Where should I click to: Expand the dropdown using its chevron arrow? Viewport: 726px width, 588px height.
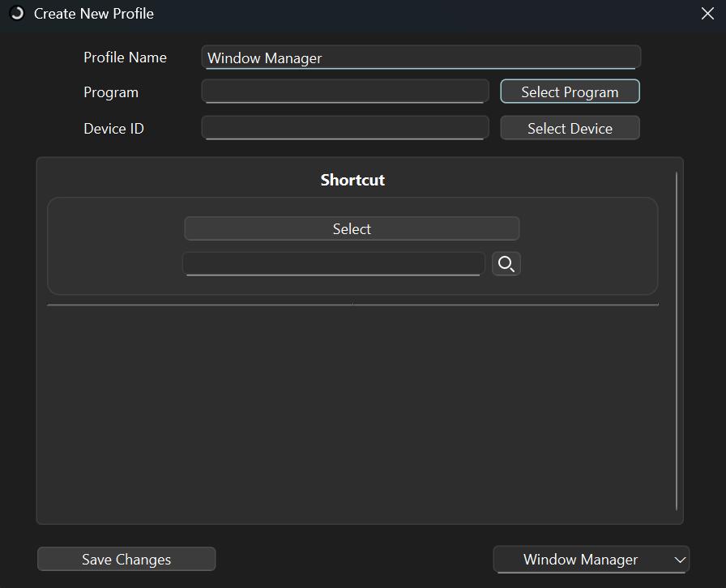[x=679, y=560]
